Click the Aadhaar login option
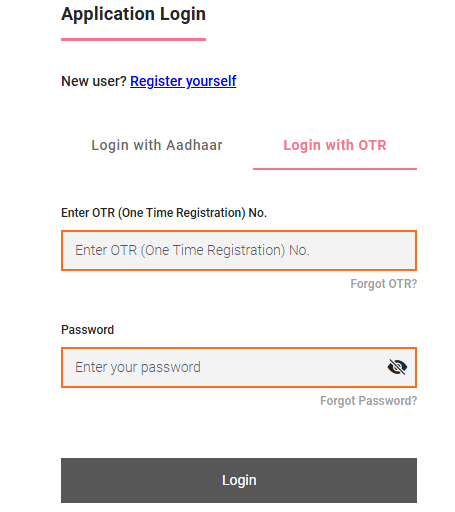 157,145
